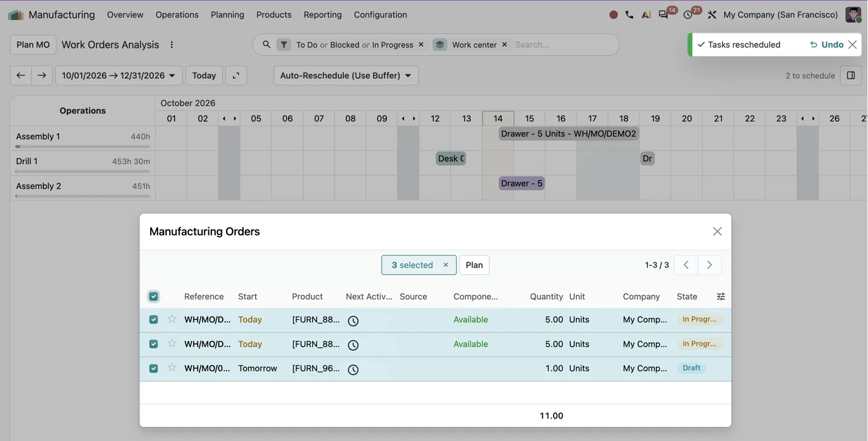This screenshot has height=441, width=868.
Task: Open the phone call icon
Action: [x=629, y=15]
